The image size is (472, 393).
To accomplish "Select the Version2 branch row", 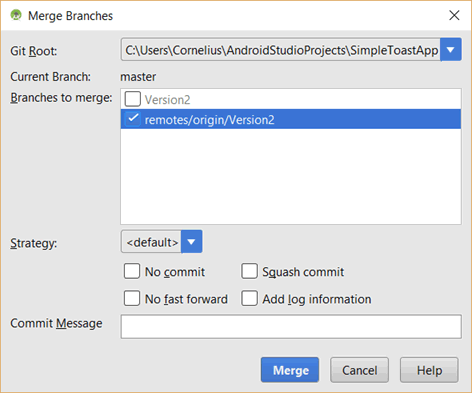I will pos(291,99).
